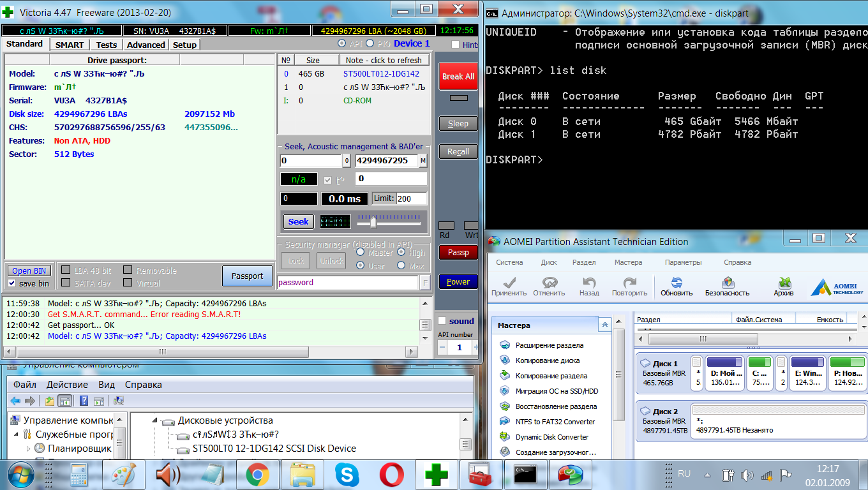
Task: Enable the sound checkbox in Victoria
Action: point(442,321)
